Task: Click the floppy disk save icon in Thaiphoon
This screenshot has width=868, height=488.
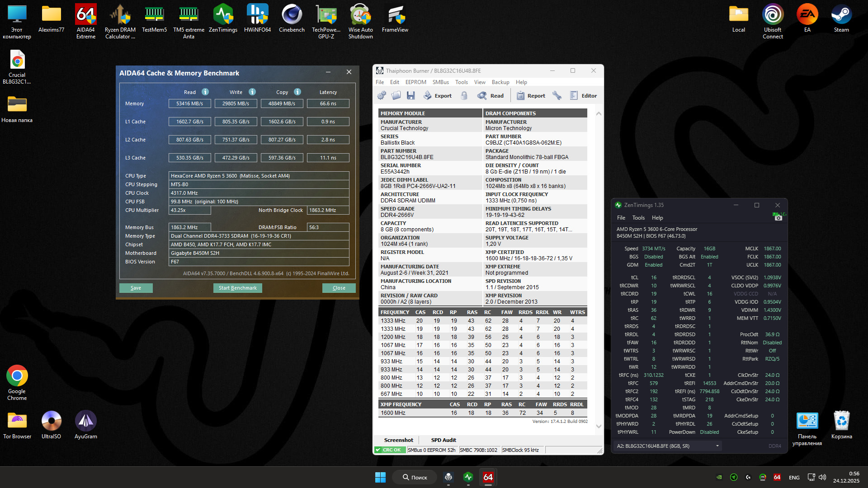Action: point(410,95)
